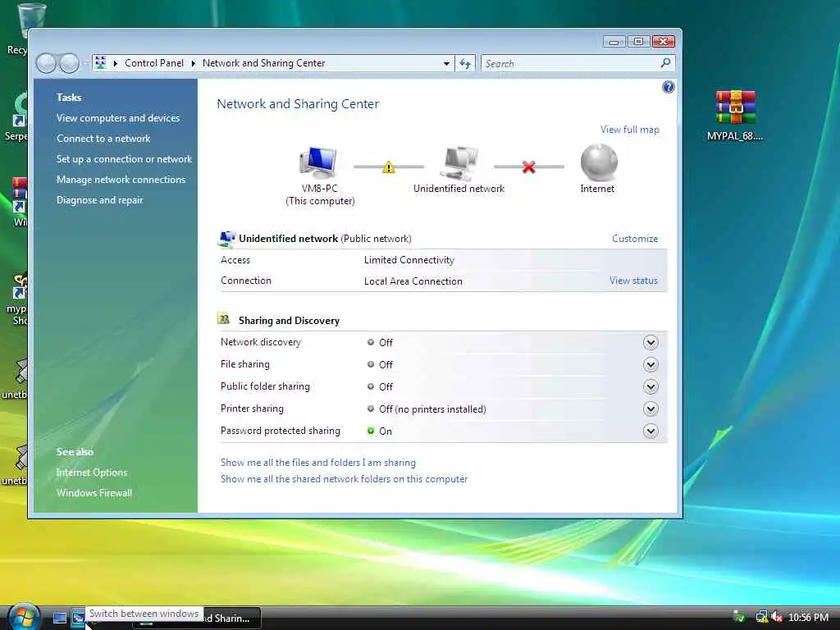Click the Customize link
840x630 pixels.
click(x=635, y=239)
